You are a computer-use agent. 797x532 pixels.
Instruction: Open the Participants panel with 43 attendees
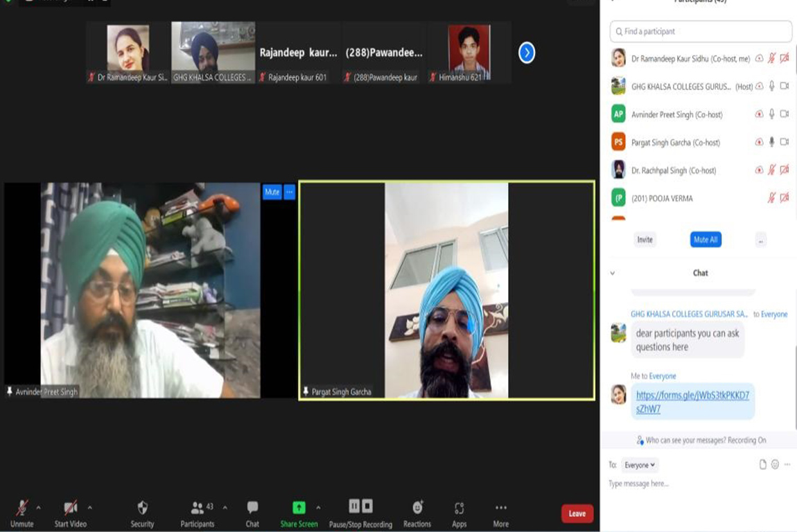click(198, 508)
